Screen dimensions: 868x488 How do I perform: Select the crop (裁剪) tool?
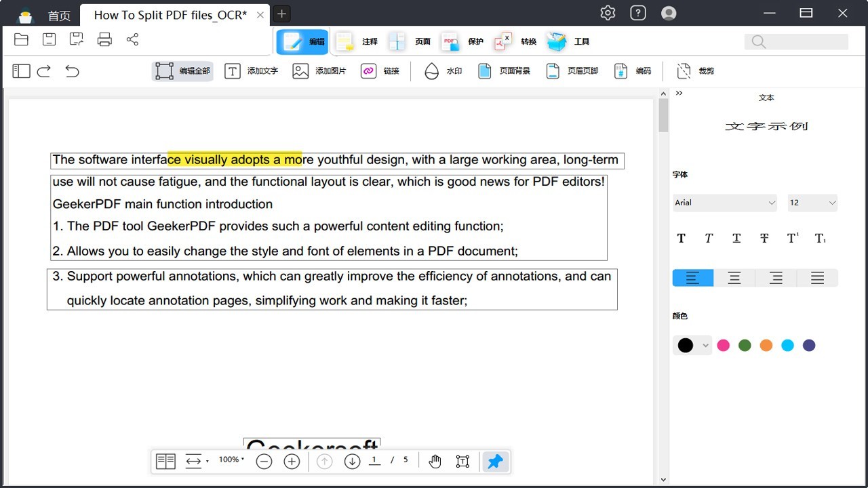click(x=696, y=71)
